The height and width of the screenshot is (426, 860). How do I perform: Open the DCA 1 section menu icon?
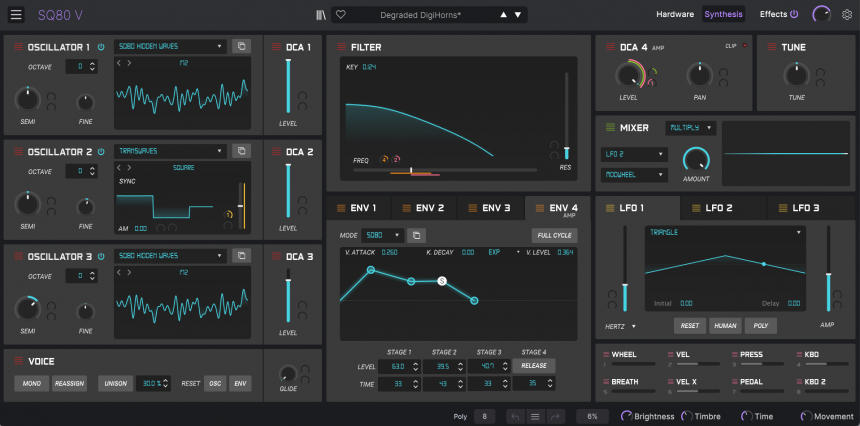click(x=276, y=47)
